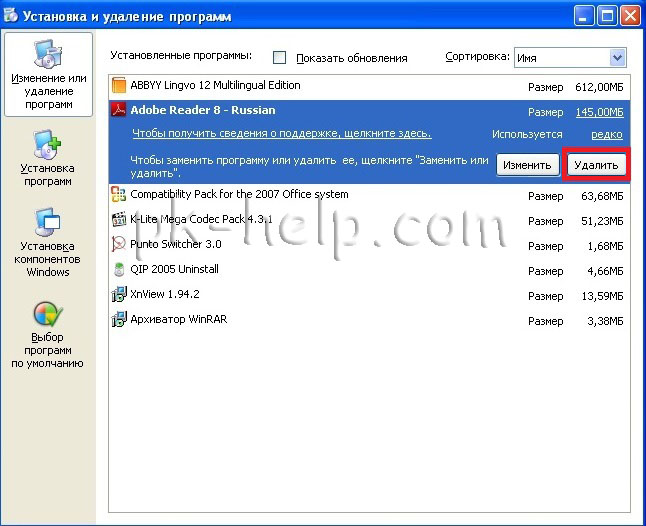Click the Удалить button for Adobe Reader
This screenshot has width=646, height=526.
click(596, 165)
